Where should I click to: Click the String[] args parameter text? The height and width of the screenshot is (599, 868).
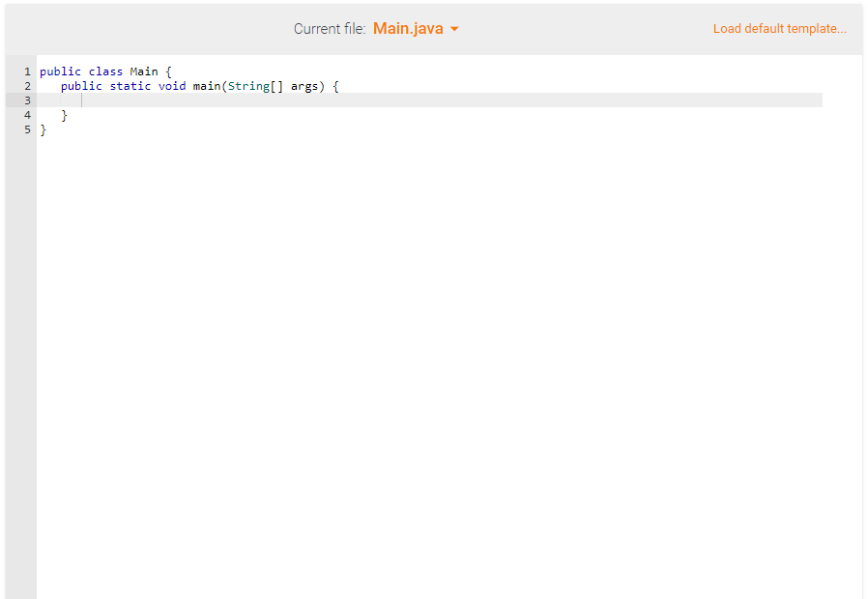271,85
